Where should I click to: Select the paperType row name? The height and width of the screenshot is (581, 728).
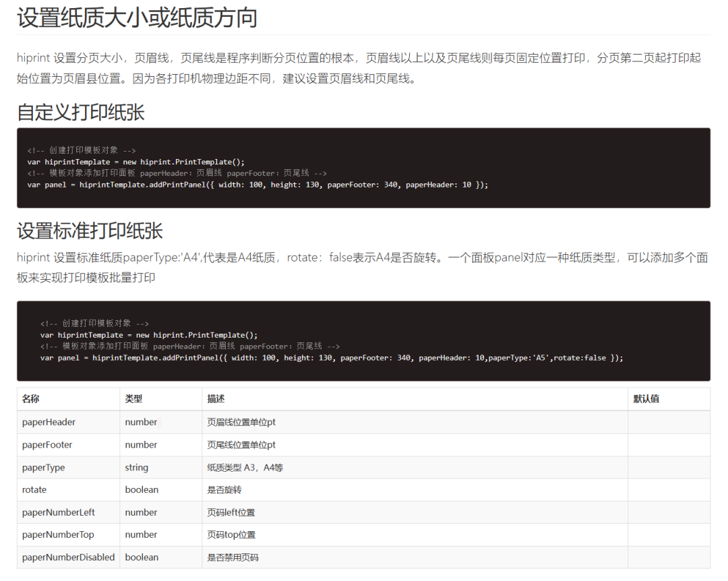[x=44, y=468]
